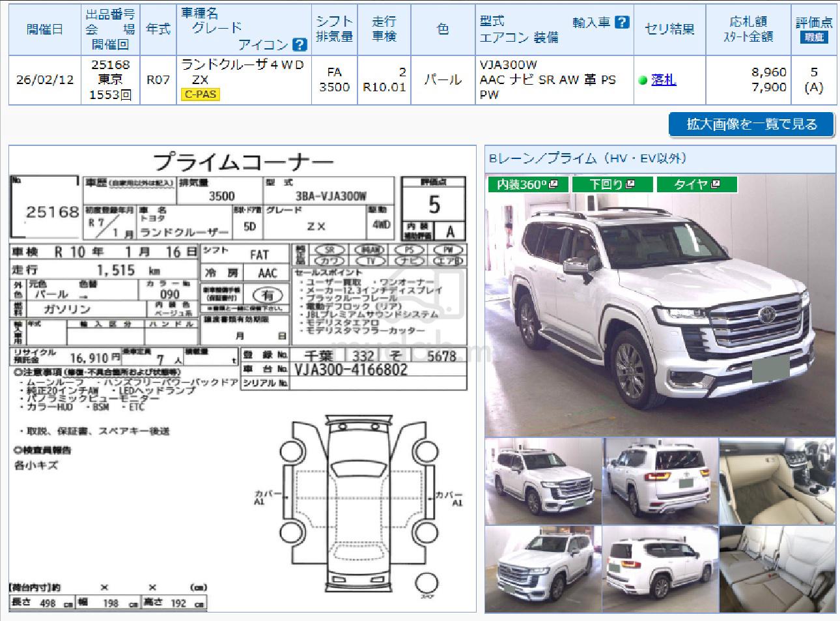
Task: Click the 開催日 column header
Action: [x=46, y=29]
